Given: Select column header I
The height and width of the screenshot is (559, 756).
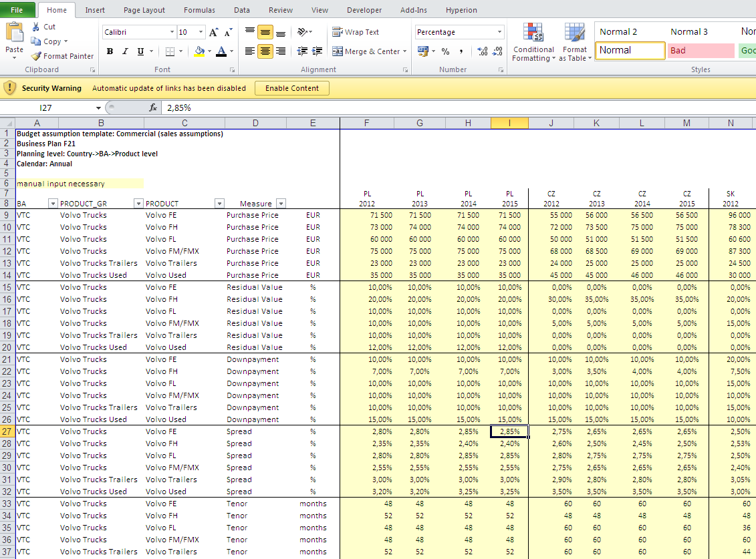Looking at the screenshot, I should click(x=509, y=123).
